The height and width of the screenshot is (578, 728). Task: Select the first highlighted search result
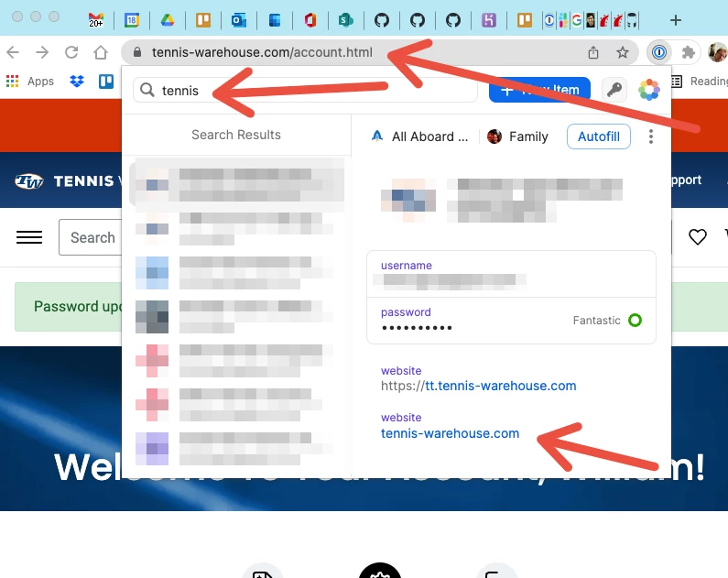tap(237, 184)
